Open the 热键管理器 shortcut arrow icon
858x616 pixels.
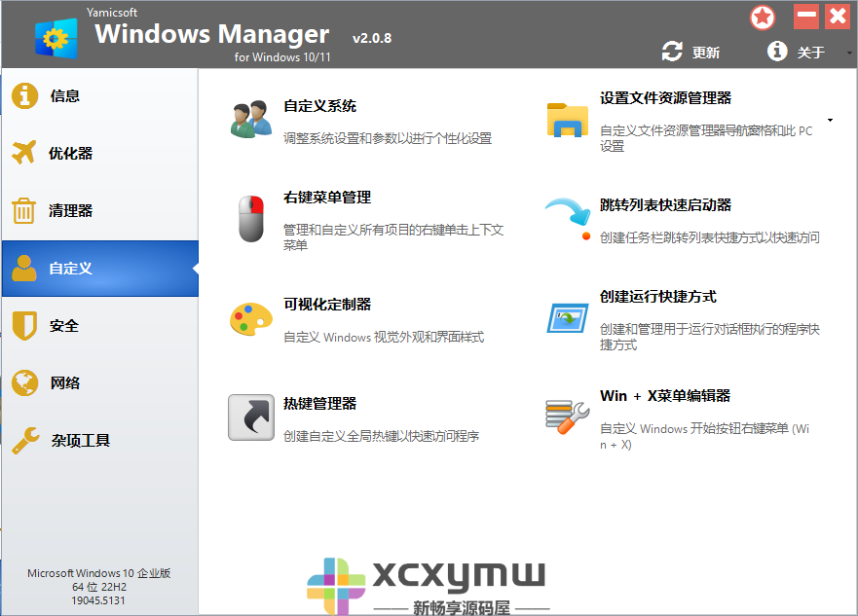point(251,417)
